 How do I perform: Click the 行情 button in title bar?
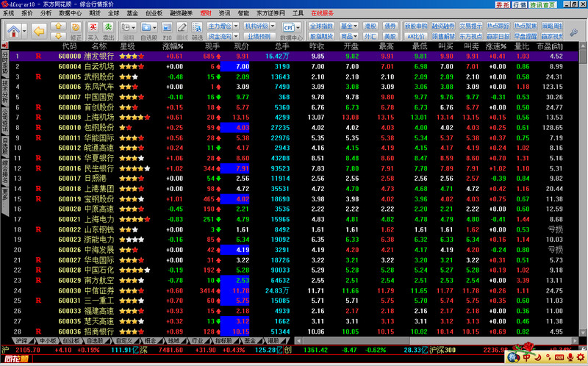(520, 4)
